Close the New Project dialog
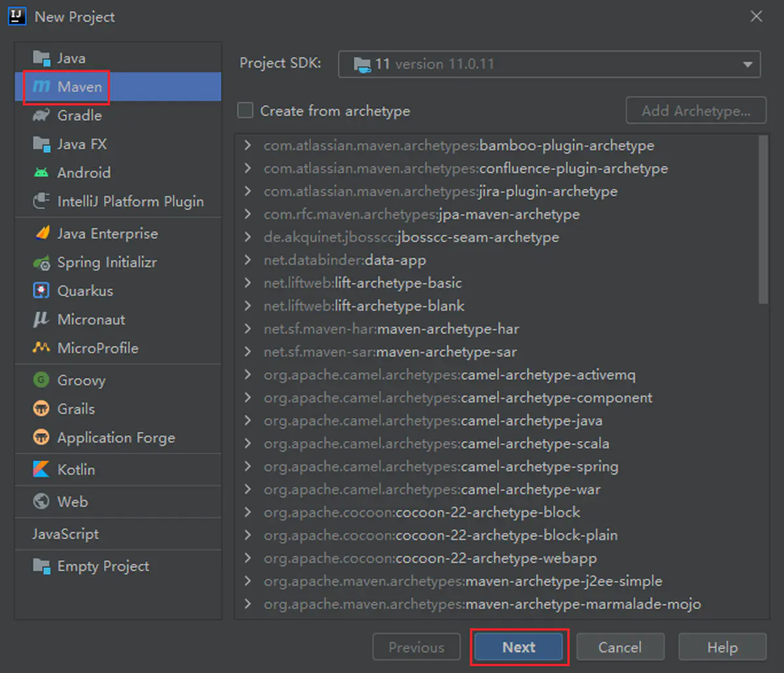The image size is (784, 673). coord(757,16)
